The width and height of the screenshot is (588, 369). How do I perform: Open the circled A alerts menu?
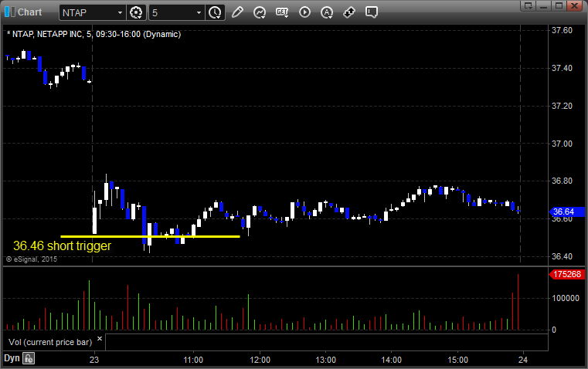(327, 12)
